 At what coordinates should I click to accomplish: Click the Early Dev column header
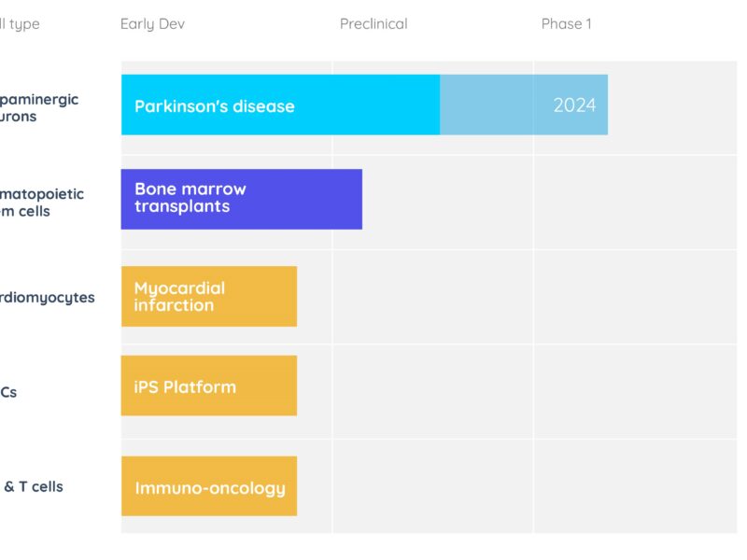152,24
